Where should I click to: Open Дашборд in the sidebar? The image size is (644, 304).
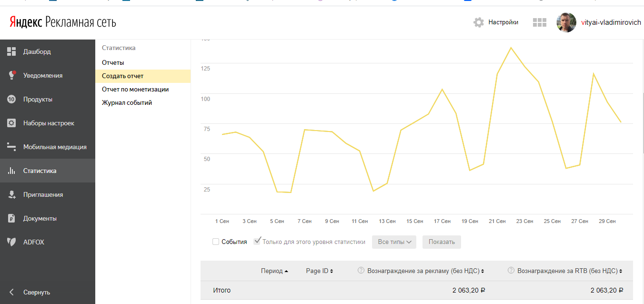click(x=37, y=51)
